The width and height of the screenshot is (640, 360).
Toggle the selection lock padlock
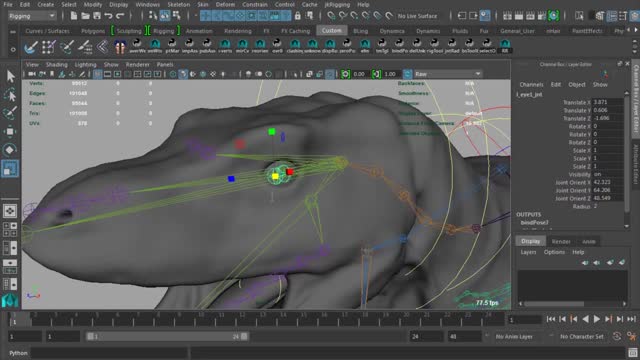point(298,16)
